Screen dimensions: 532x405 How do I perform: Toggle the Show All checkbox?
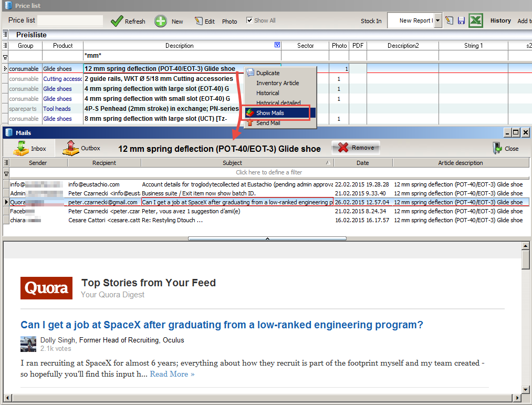click(x=249, y=20)
